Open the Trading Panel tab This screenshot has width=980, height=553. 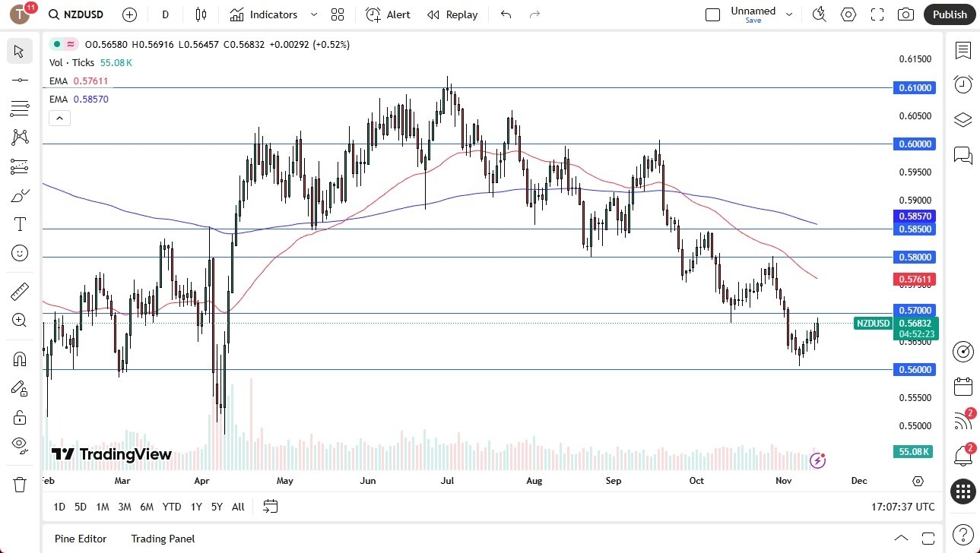[162, 539]
